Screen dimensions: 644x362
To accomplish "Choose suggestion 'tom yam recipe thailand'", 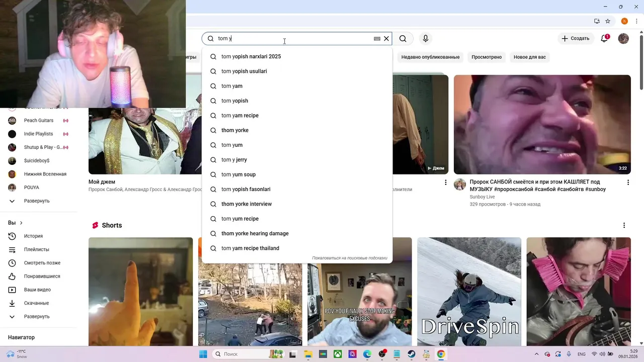I will pyautogui.click(x=297, y=248).
